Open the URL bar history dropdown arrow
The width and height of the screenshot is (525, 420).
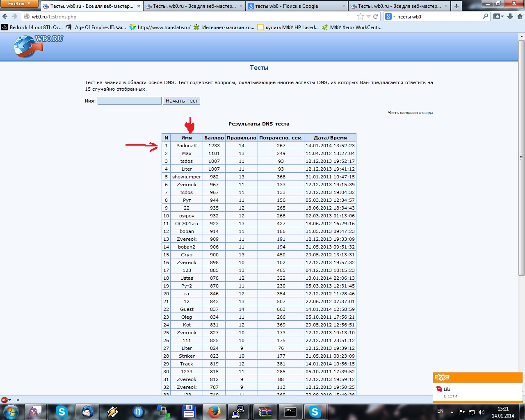coord(368,17)
